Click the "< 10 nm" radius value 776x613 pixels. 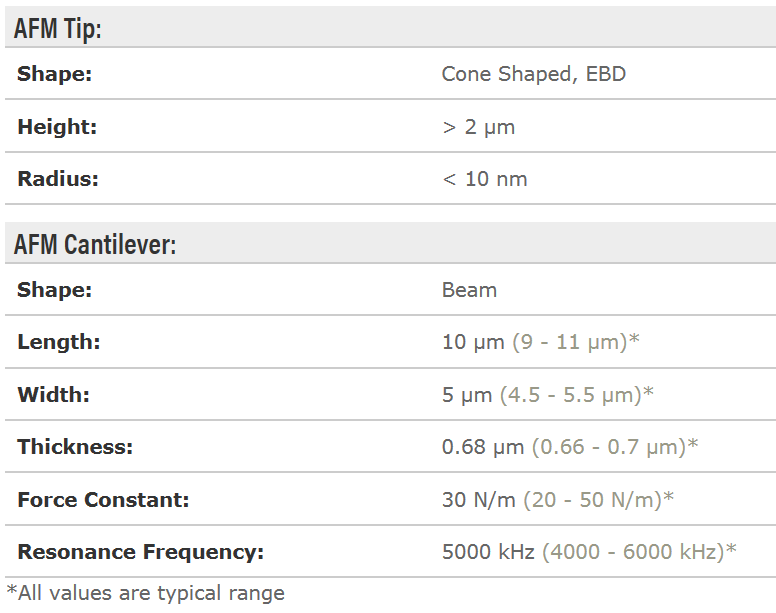click(x=484, y=180)
